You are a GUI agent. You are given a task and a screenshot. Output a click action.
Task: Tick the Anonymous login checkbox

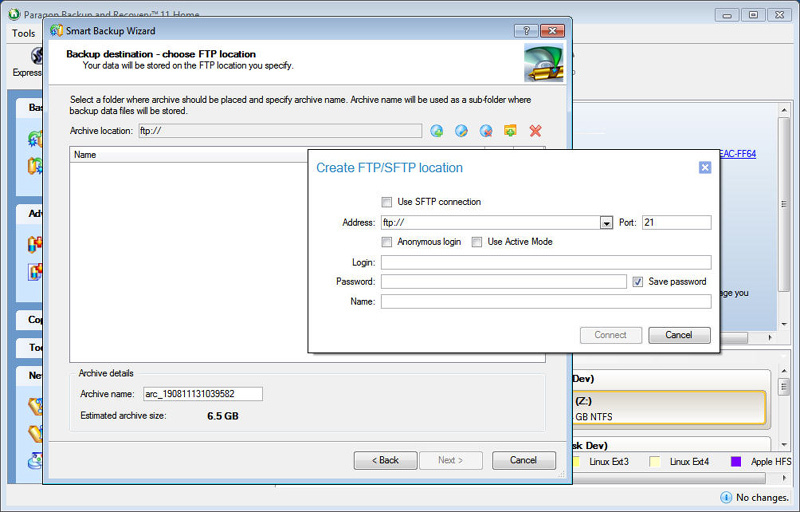[387, 242]
